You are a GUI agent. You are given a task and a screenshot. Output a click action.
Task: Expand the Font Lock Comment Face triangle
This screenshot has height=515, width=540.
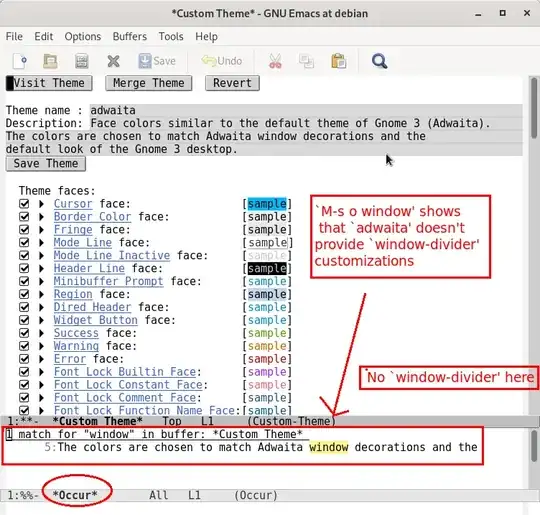(x=41, y=398)
